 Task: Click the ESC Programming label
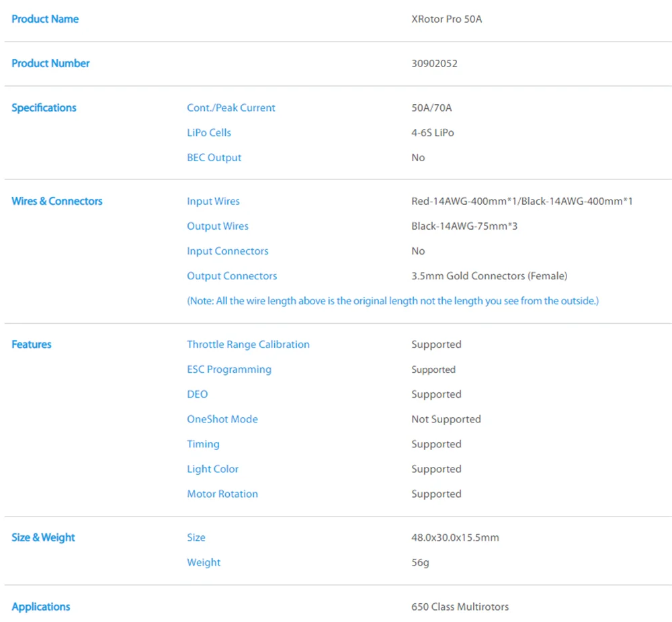pos(229,369)
